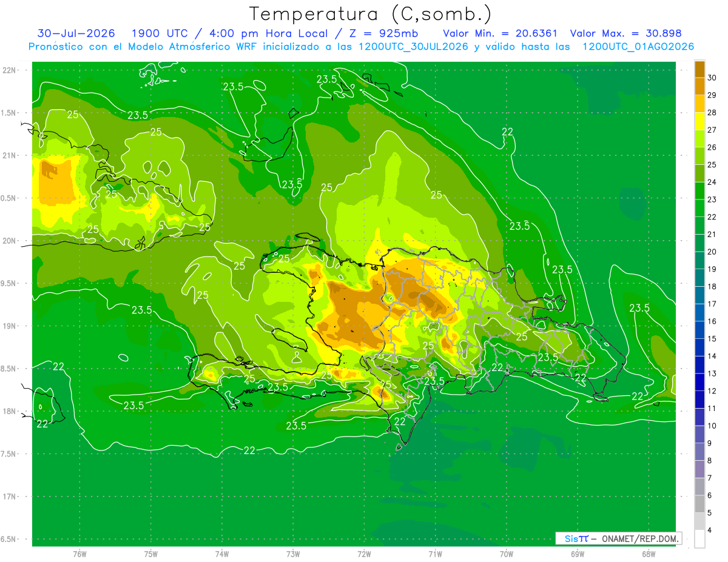
Task: Click the '69W' longitude axis label
Action: (x=578, y=554)
